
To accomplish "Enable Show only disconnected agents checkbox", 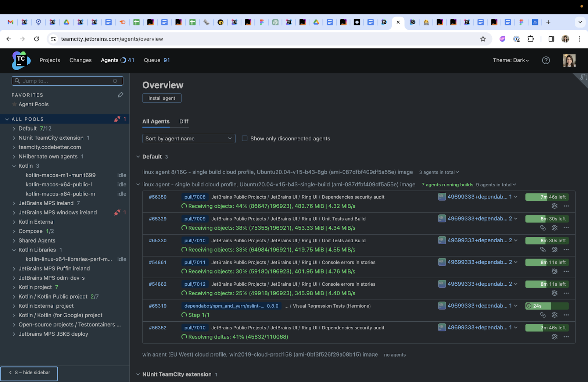I will coord(244,139).
